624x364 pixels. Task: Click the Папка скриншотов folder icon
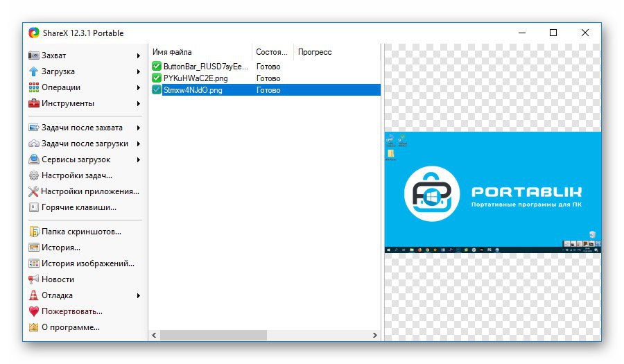coord(34,232)
